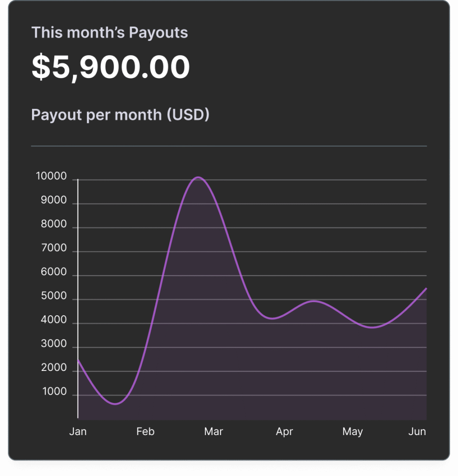458x476 pixels.
Task: Click the Jan label on the x-axis
Action: (78, 432)
